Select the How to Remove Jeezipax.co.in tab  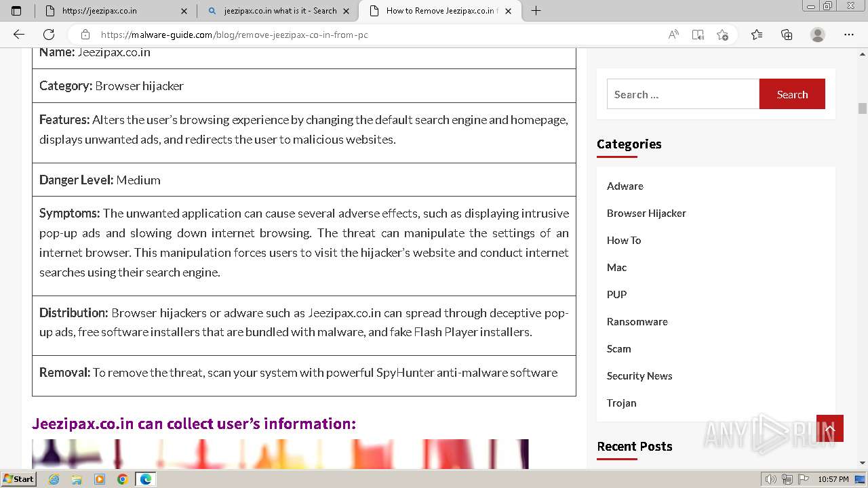click(x=439, y=11)
